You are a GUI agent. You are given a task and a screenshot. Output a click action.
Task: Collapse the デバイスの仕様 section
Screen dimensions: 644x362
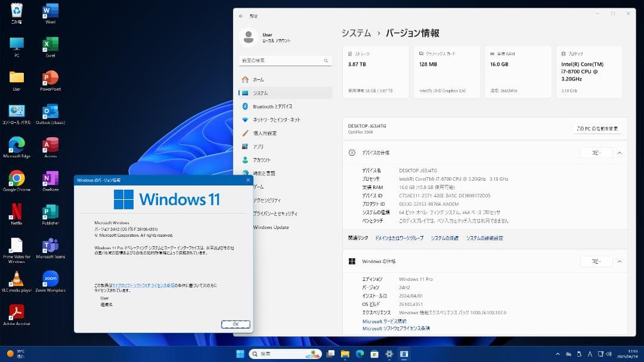click(x=619, y=152)
